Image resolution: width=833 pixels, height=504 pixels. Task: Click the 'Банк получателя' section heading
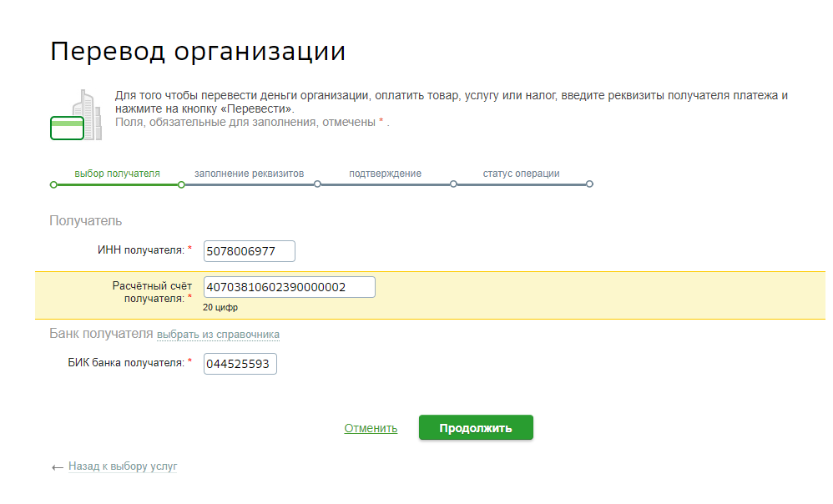point(101,334)
